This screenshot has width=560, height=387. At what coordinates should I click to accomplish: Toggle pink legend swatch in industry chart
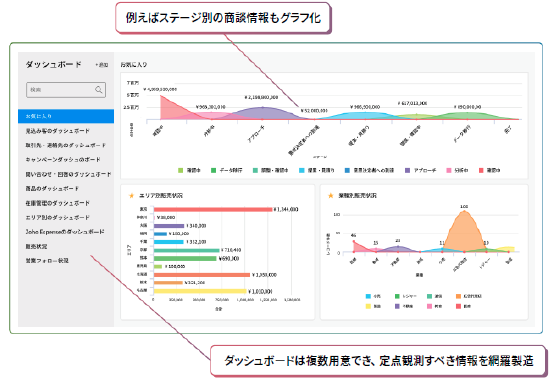429,306
